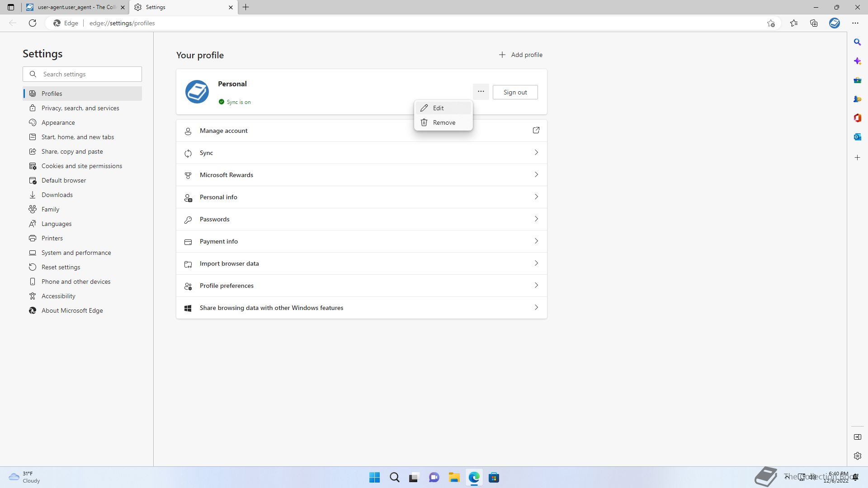The image size is (868, 488).
Task: Open Cookies and site permissions
Action: point(82,166)
